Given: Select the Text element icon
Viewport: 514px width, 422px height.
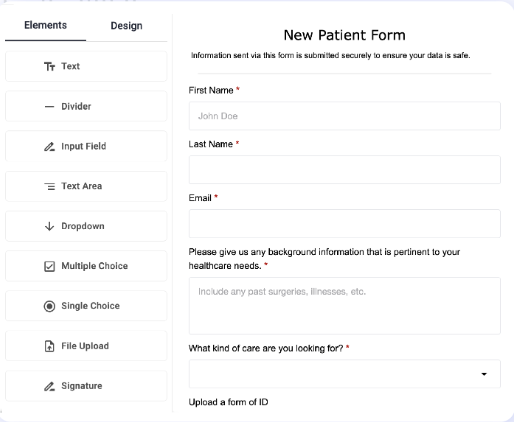Looking at the screenshot, I should pyautogui.click(x=49, y=66).
